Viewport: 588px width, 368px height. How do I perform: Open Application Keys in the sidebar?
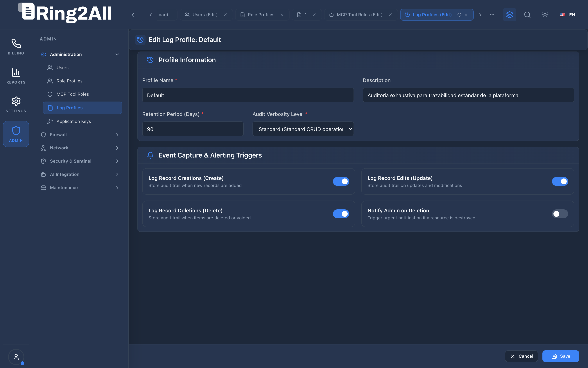(x=82, y=121)
